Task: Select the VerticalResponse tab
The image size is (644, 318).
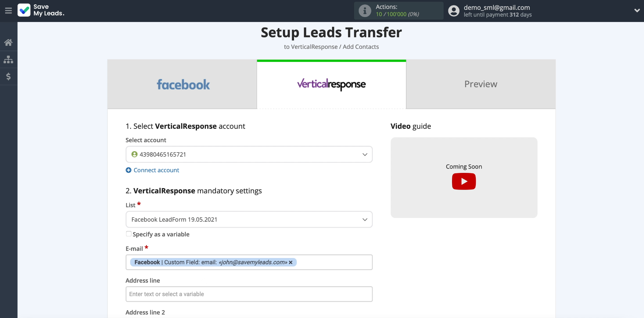Action: pos(331,84)
